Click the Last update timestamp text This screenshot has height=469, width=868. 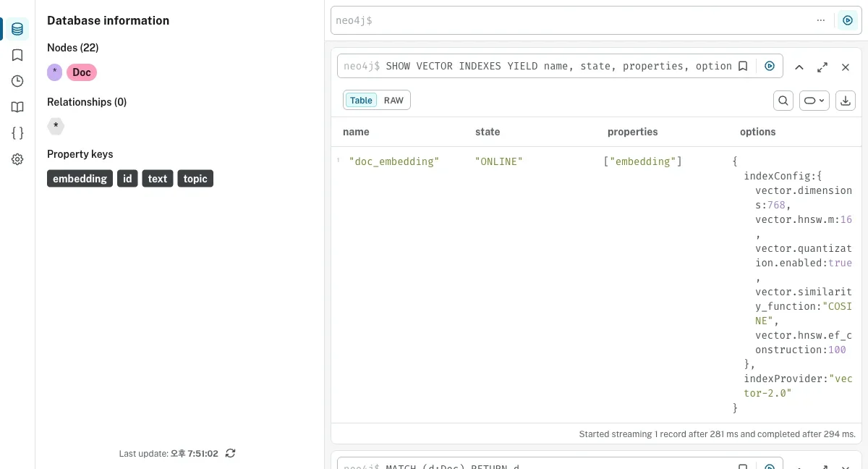pos(170,453)
